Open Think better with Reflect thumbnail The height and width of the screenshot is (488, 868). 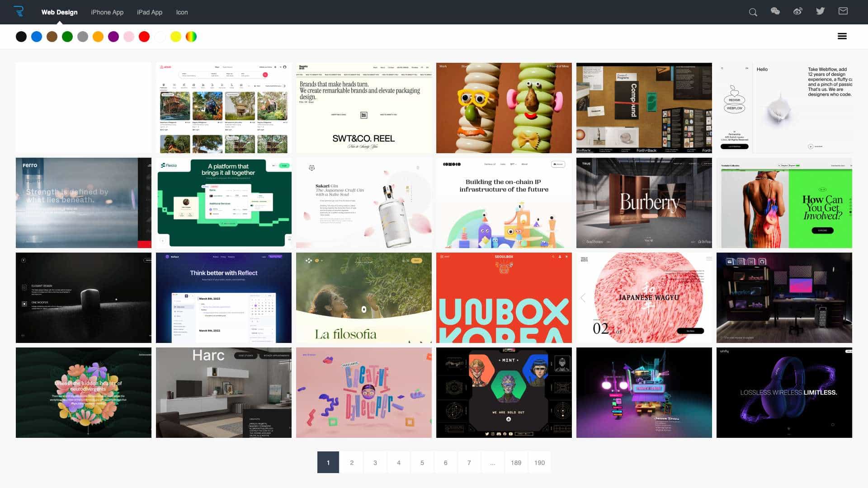(224, 298)
